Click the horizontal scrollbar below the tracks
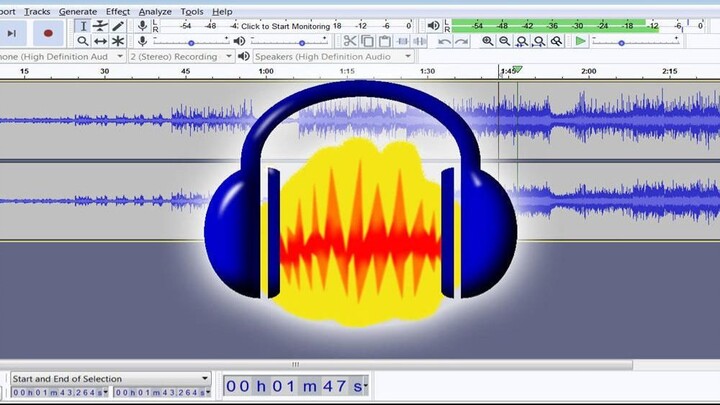This screenshot has height=405, width=720. tap(316, 365)
